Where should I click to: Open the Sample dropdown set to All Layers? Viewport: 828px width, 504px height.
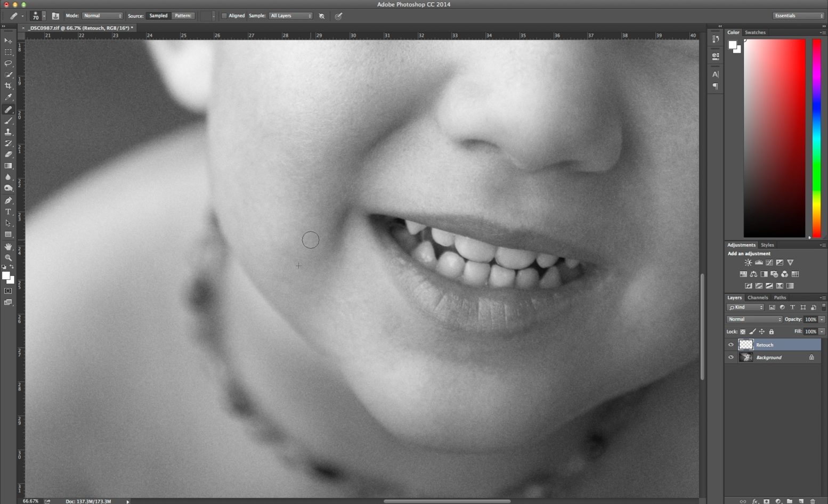290,15
